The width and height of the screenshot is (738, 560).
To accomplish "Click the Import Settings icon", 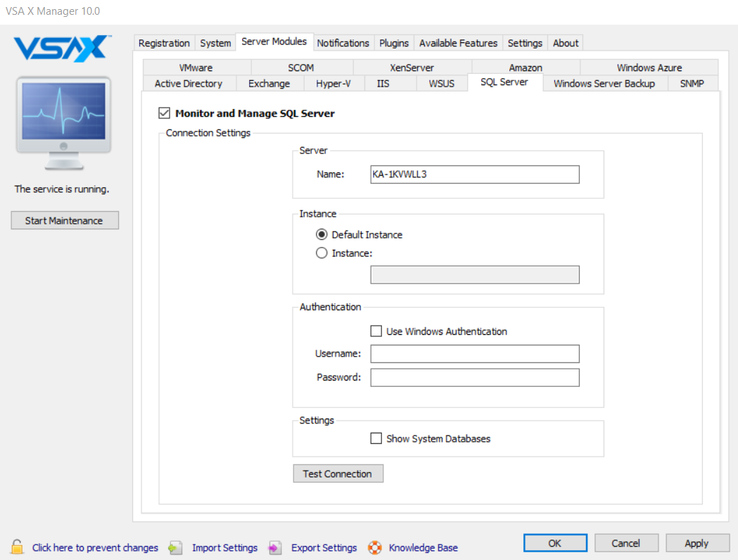I will (x=176, y=547).
